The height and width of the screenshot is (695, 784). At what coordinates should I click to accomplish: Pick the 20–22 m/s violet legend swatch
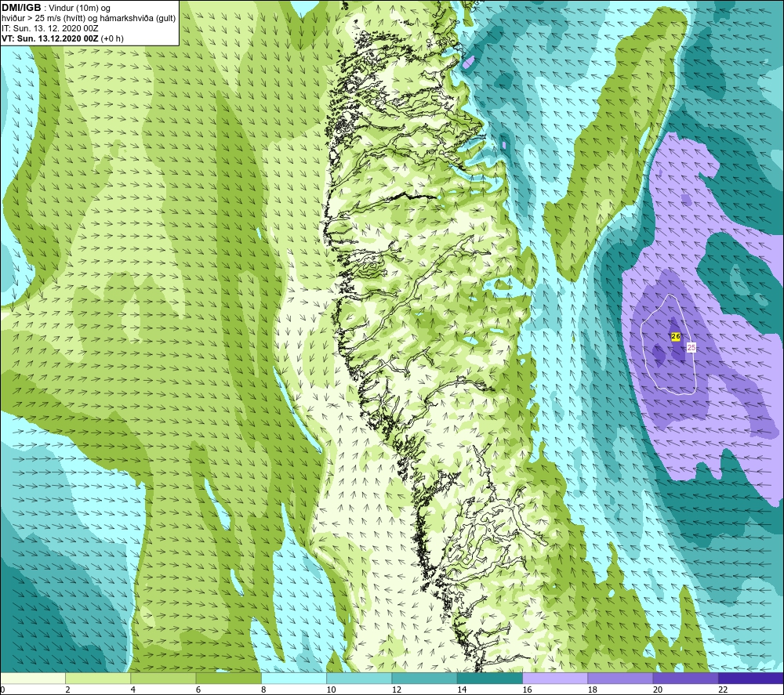[685, 678]
